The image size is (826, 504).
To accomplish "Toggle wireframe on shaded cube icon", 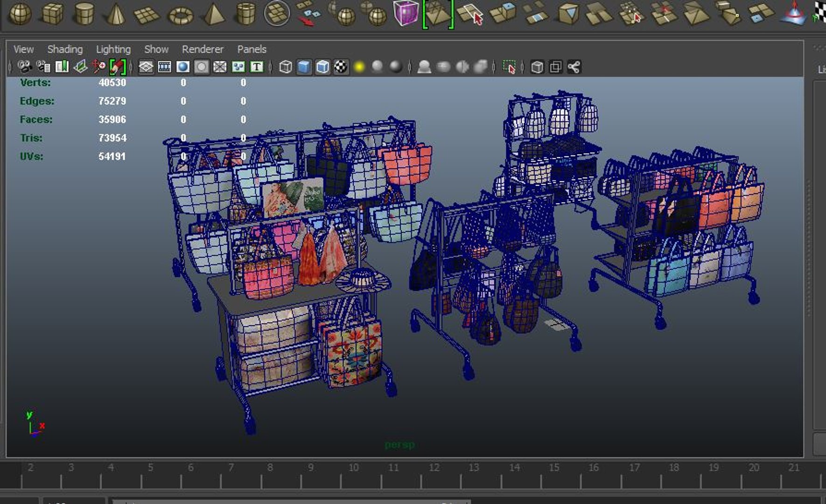I will (x=322, y=67).
